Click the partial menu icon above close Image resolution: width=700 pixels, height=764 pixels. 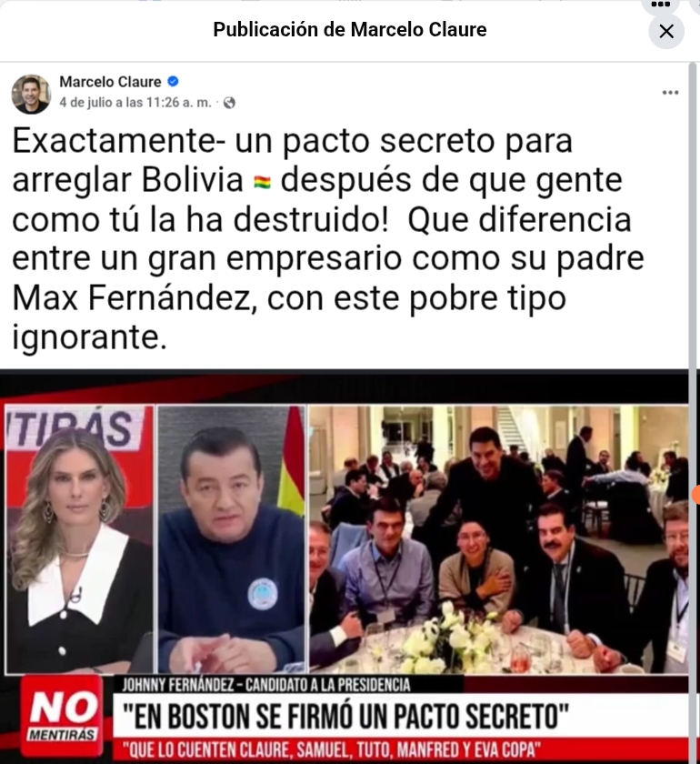tap(661, 5)
